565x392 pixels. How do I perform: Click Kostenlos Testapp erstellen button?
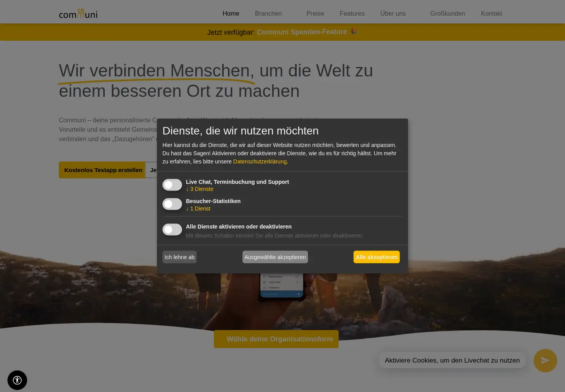click(x=102, y=170)
